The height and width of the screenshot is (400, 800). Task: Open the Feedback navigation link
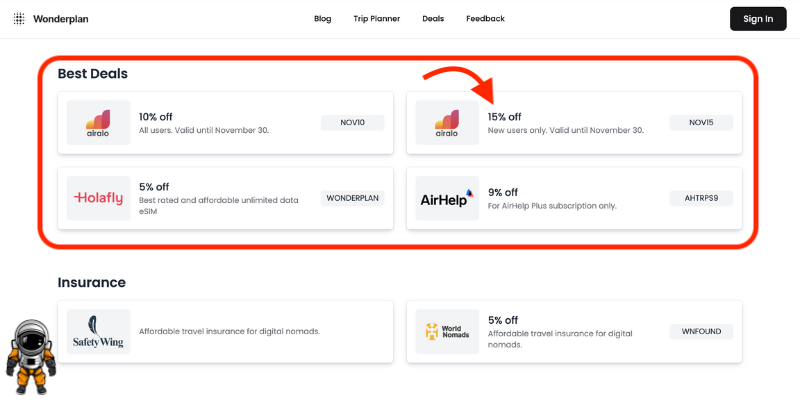tap(485, 19)
